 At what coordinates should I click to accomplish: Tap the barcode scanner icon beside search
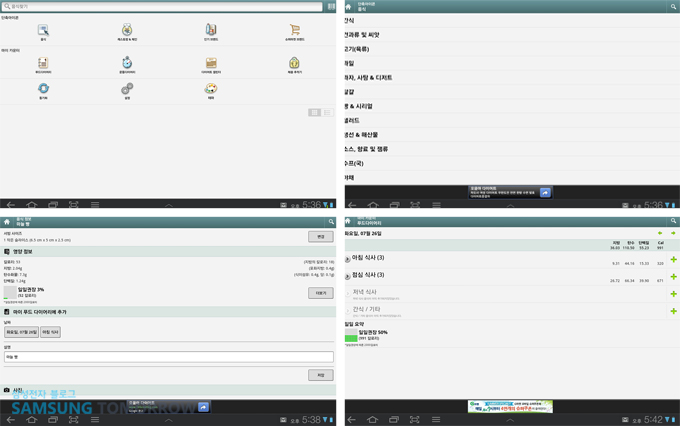click(331, 7)
